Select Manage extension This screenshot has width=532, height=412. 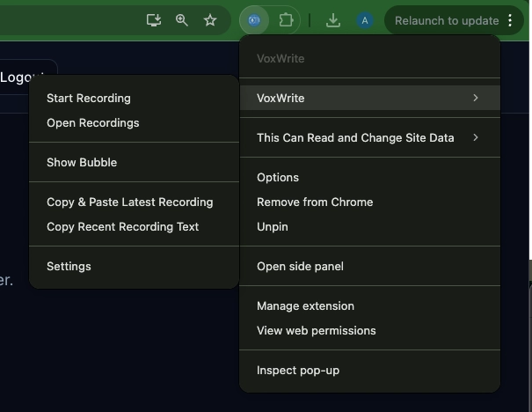pyautogui.click(x=370, y=306)
